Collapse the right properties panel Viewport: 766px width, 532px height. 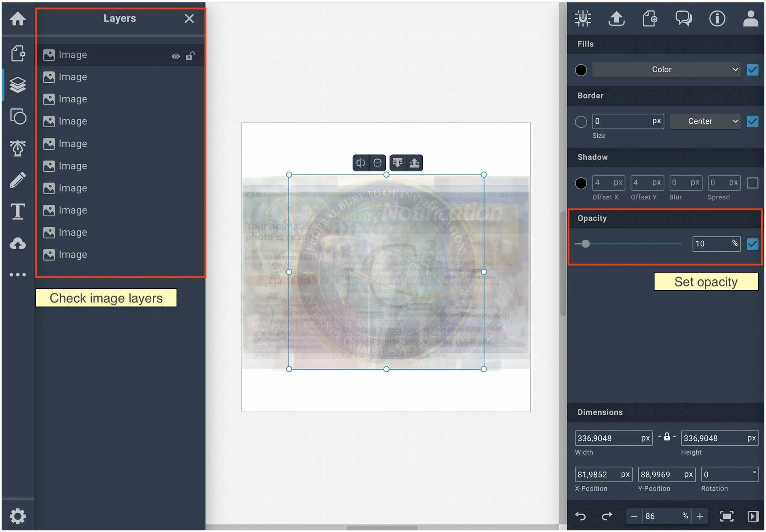tap(753, 516)
